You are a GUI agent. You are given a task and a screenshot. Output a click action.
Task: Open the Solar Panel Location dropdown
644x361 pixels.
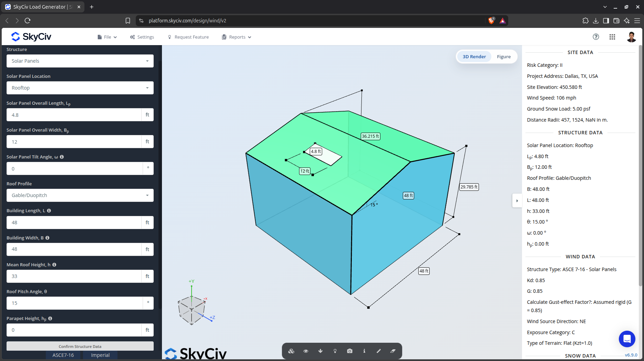(80, 88)
